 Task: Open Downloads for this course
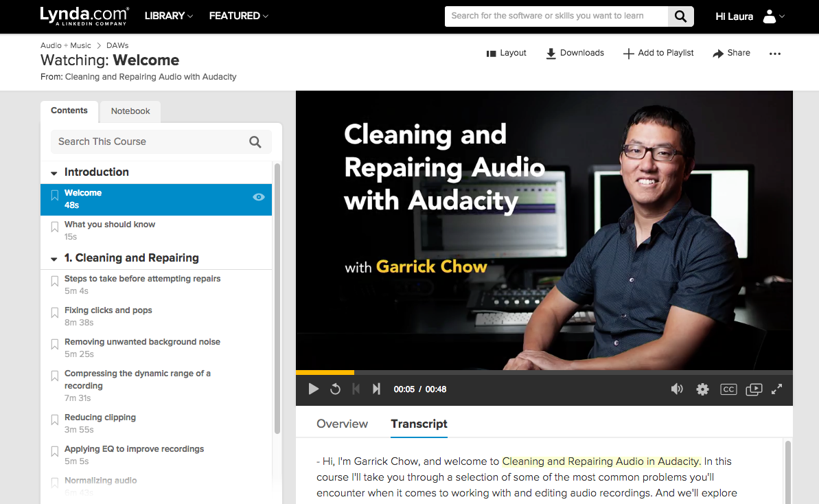[x=575, y=54]
